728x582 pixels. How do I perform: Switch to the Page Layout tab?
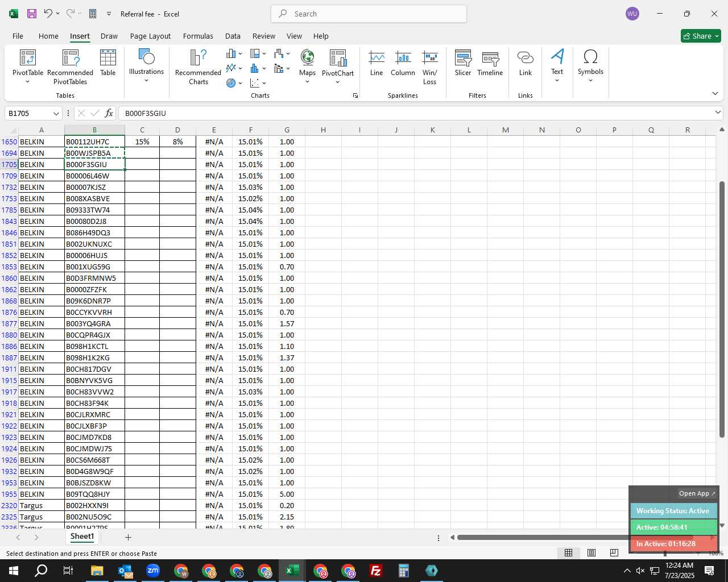[150, 36]
